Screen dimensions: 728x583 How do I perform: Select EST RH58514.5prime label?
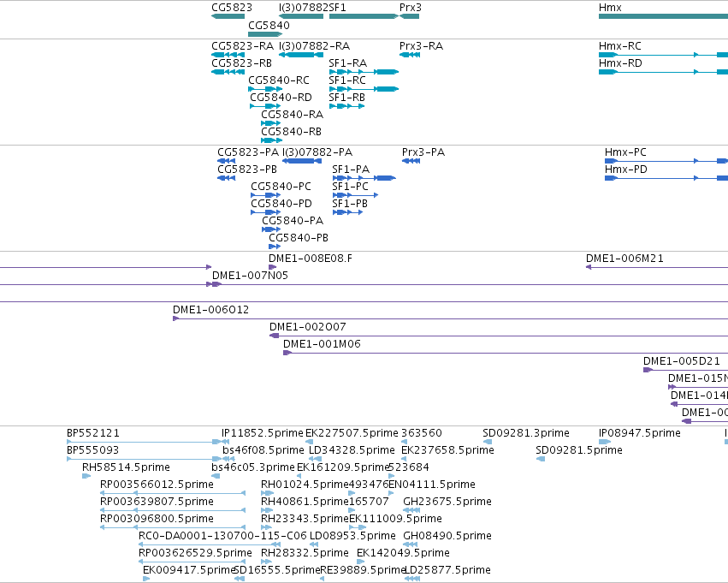click(126, 467)
